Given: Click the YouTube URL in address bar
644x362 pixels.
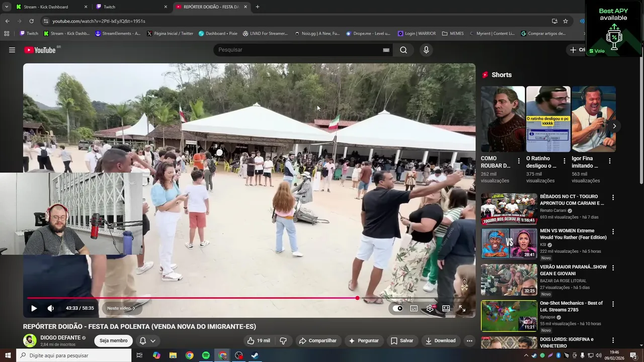Looking at the screenshot, I should [x=99, y=21].
